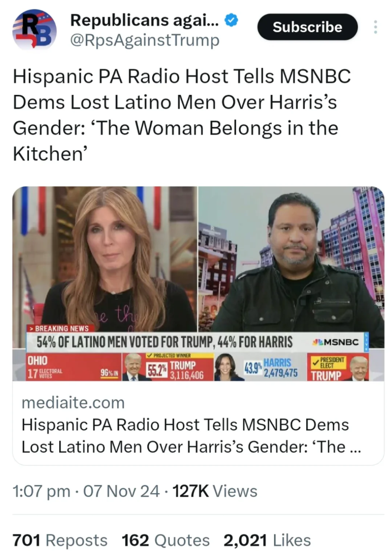Click the 1:07 pm timestamp
This screenshot has height=551, width=392.
pyautogui.click(x=41, y=491)
